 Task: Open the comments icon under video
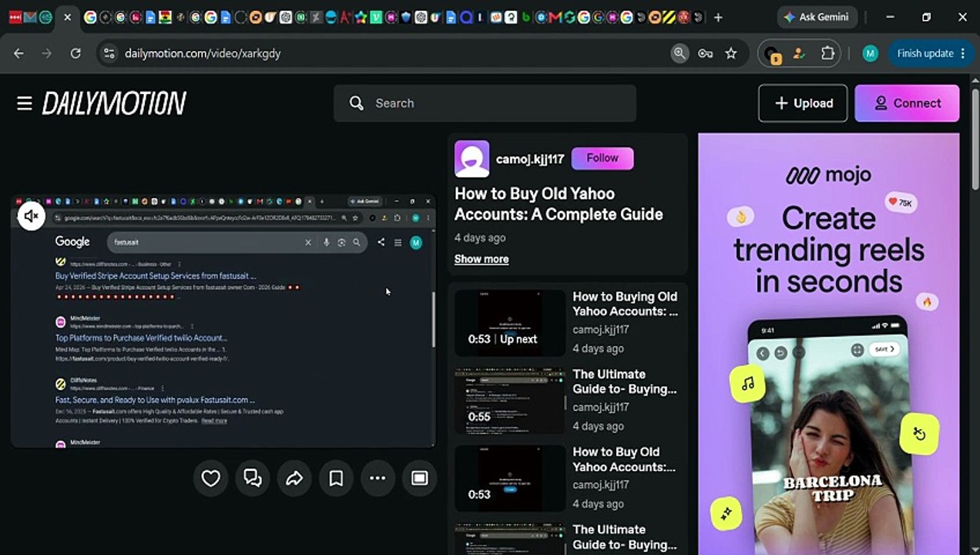coord(253,479)
